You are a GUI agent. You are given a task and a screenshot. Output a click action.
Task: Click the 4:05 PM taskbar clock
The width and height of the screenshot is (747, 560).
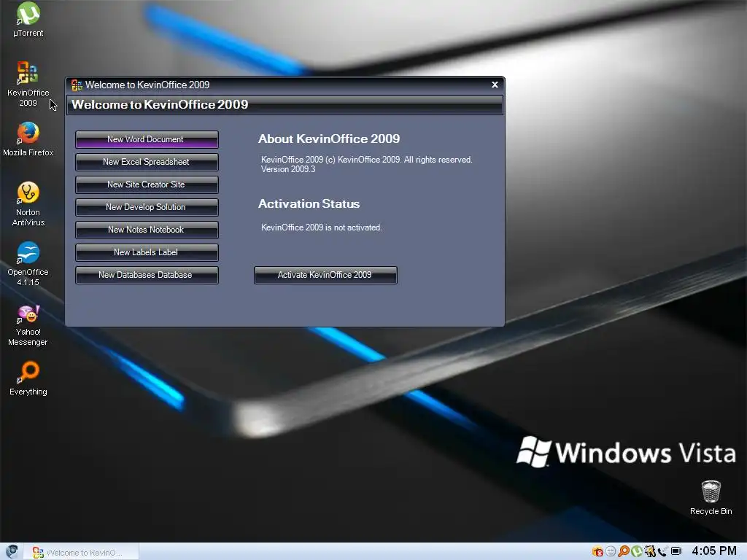point(714,551)
